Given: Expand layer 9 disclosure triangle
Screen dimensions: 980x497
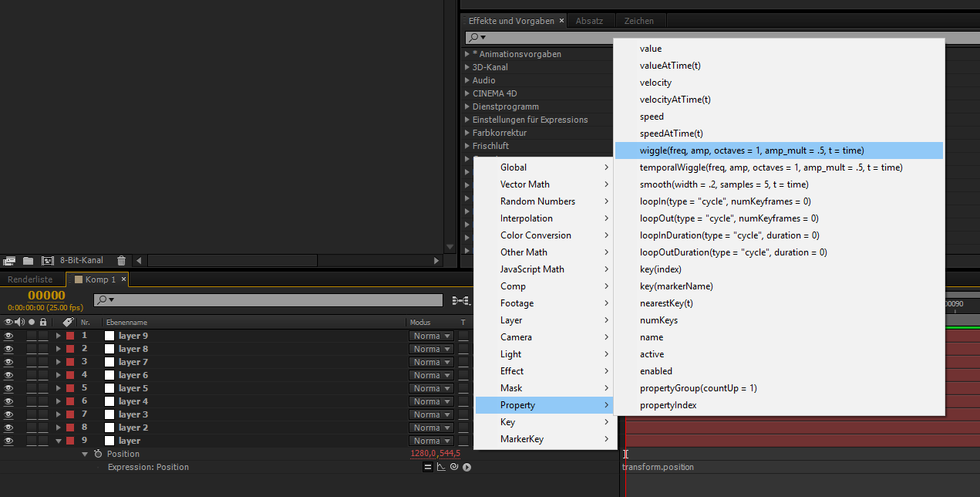Looking at the screenshot, I should (x=59, y=336).
